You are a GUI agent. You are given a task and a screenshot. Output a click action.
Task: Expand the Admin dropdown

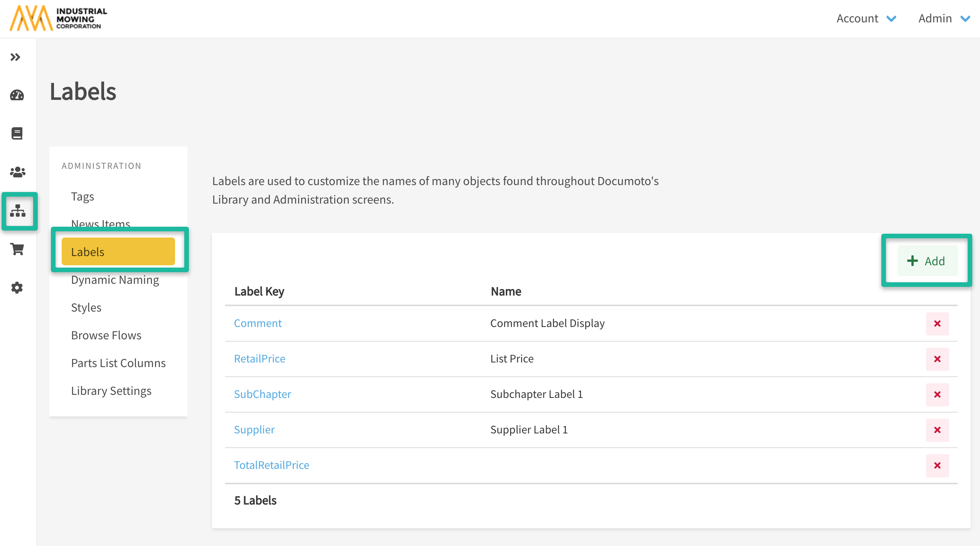tap(943, 19)
